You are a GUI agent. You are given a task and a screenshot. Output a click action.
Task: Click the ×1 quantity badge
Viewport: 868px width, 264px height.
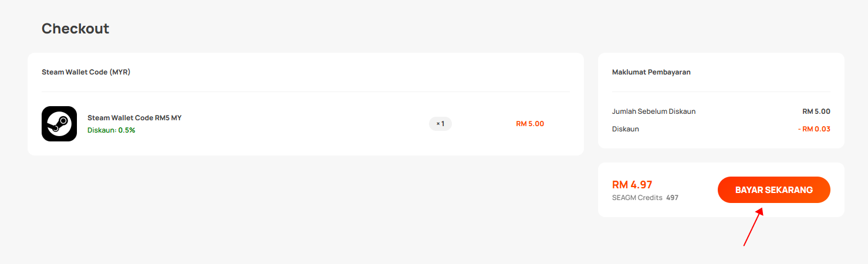click(440, 124)
